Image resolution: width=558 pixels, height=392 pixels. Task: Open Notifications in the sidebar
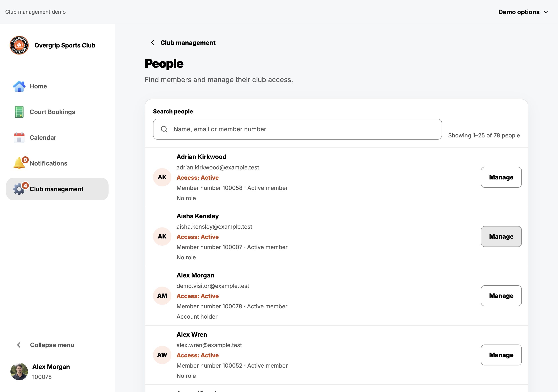pos(57,163)
